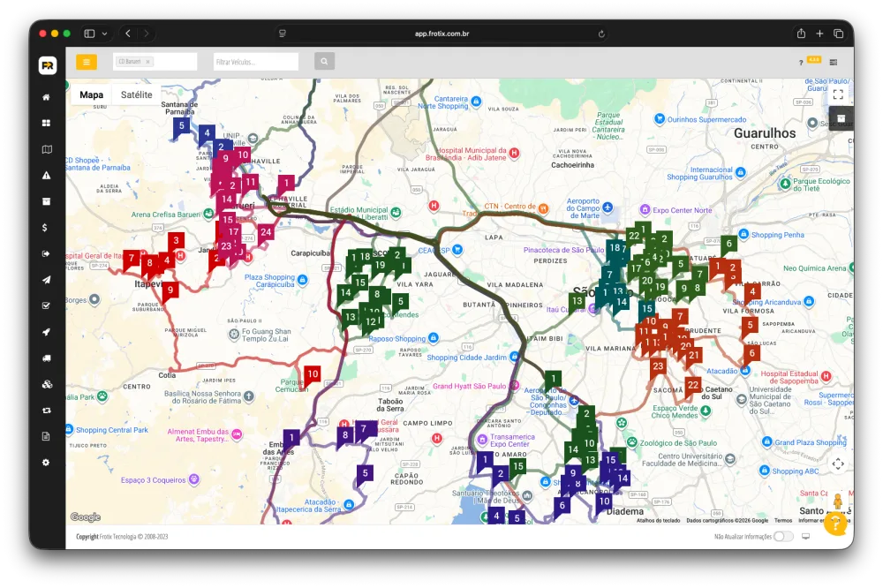The height and width of the screenshot is (588, 883).
Task: Select red marker 10 near Parque Cemucam
Action: point(313,375)
